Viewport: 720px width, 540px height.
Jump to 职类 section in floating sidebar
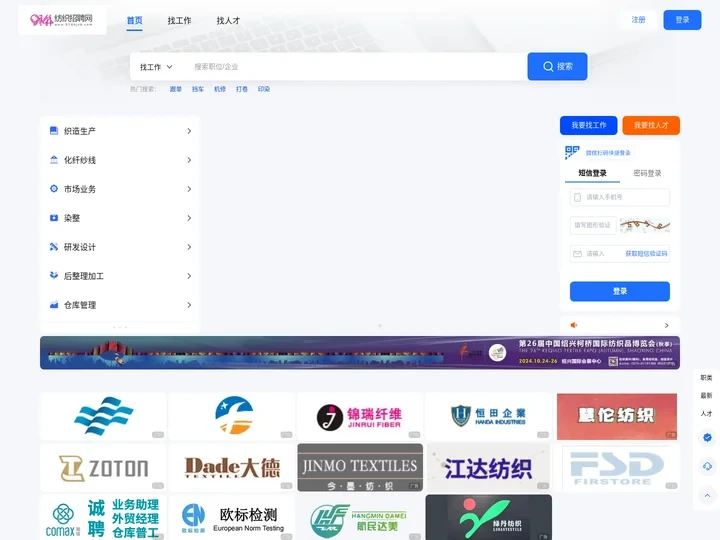coord(706,378)
